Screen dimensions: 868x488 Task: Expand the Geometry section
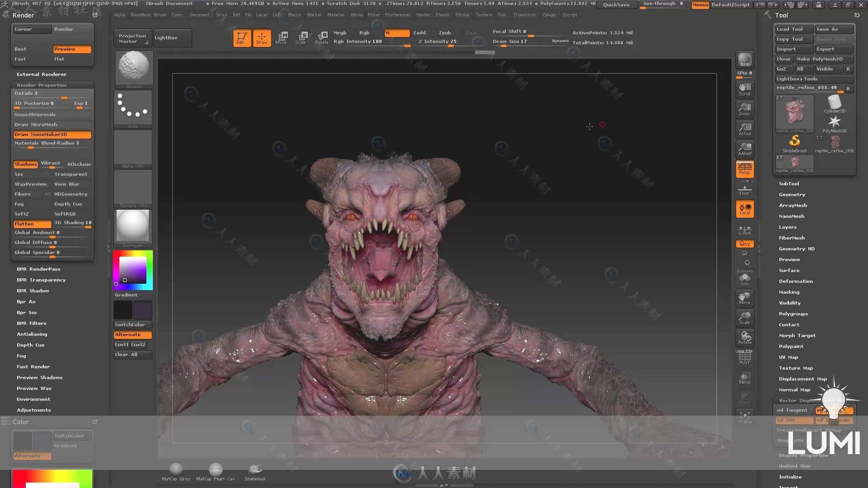pyautogui.click(x=792, y=195)
